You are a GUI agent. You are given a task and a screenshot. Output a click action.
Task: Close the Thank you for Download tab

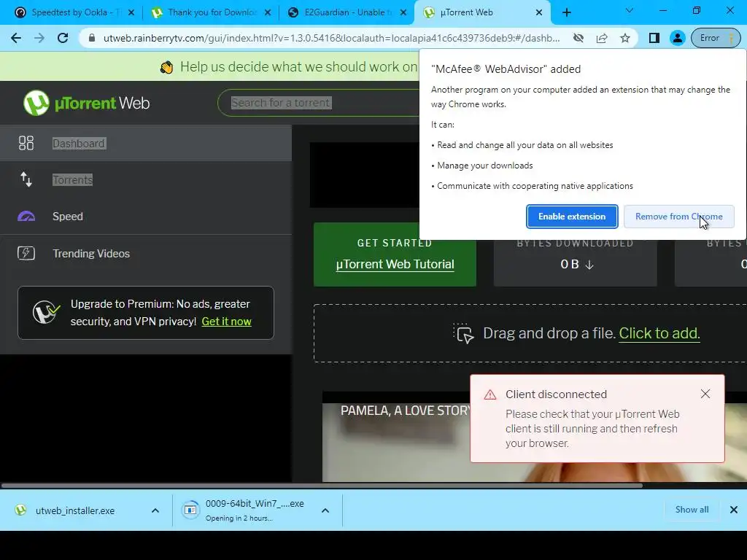click(268, 12)
